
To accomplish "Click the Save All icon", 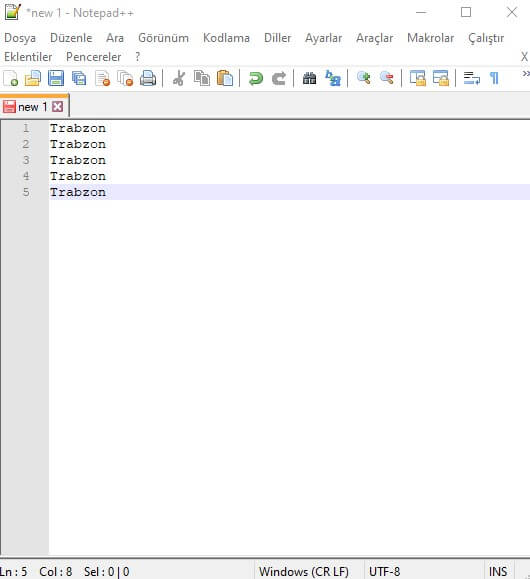I will pos(79,79).
